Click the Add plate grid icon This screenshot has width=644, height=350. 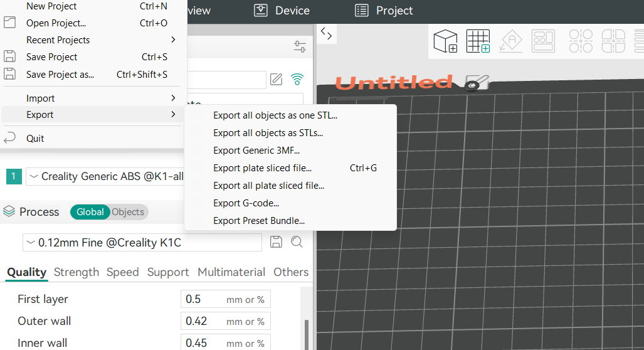click(478, 41)
